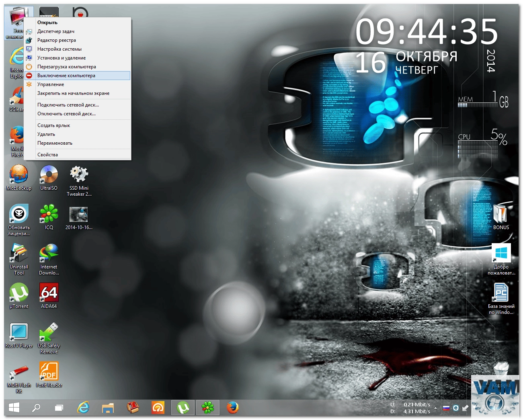Select Перезагрузка компьютера menu entry

pyautogui.click(x=78, y=67)
